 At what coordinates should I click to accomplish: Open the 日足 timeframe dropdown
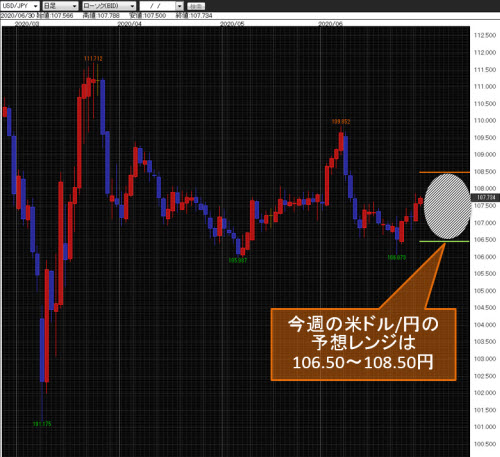[60, 6]
